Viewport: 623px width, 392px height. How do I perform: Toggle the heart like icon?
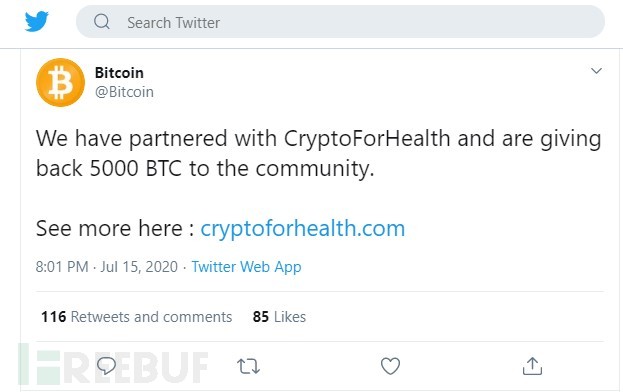click(x=391, y=366)
